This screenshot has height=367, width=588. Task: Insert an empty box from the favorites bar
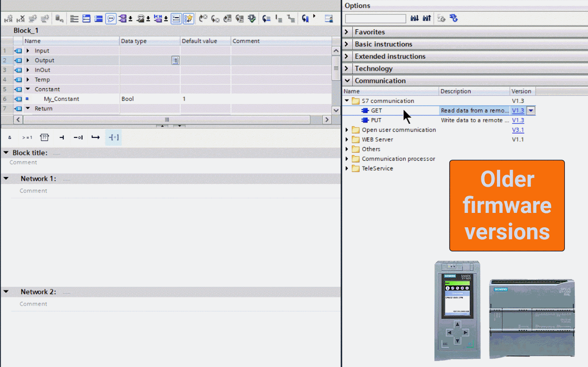pyautogui.click(x=44, y=137)
